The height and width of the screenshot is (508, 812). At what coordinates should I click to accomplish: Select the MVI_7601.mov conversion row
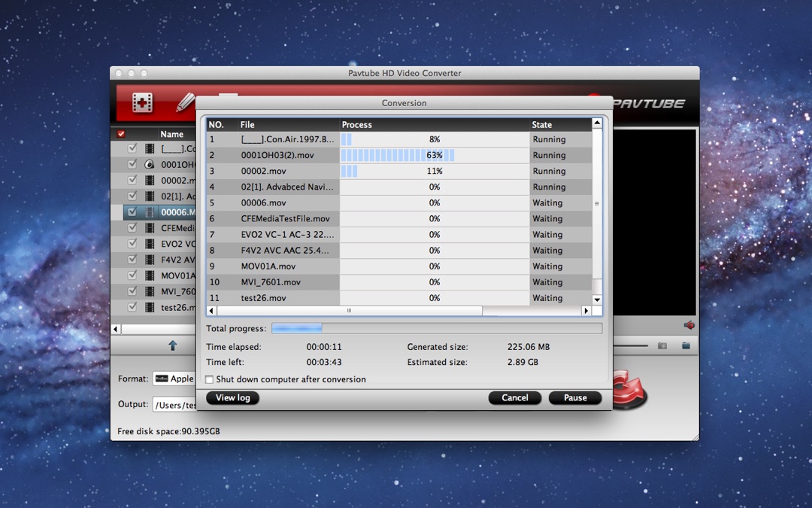pos(398,282)
